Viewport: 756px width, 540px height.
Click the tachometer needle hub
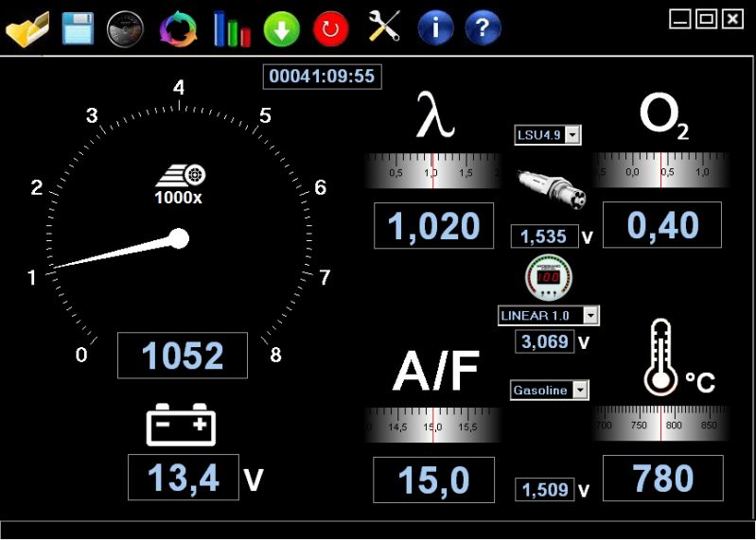[x=179, y=238]
